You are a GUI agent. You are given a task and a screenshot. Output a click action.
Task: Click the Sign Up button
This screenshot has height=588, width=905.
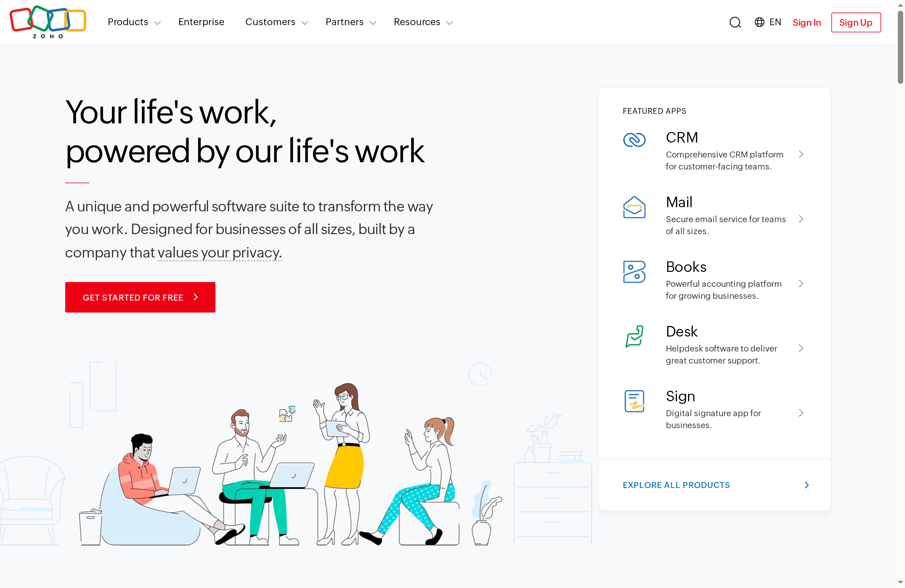(856, 22)
